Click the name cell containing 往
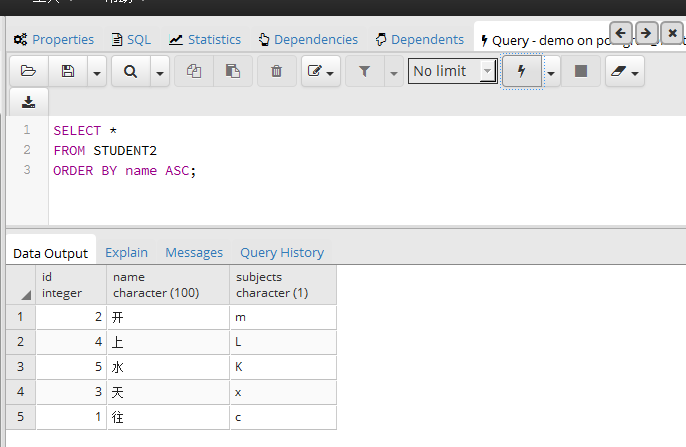This screenshot has height=447, width=686. pos(168,417)
